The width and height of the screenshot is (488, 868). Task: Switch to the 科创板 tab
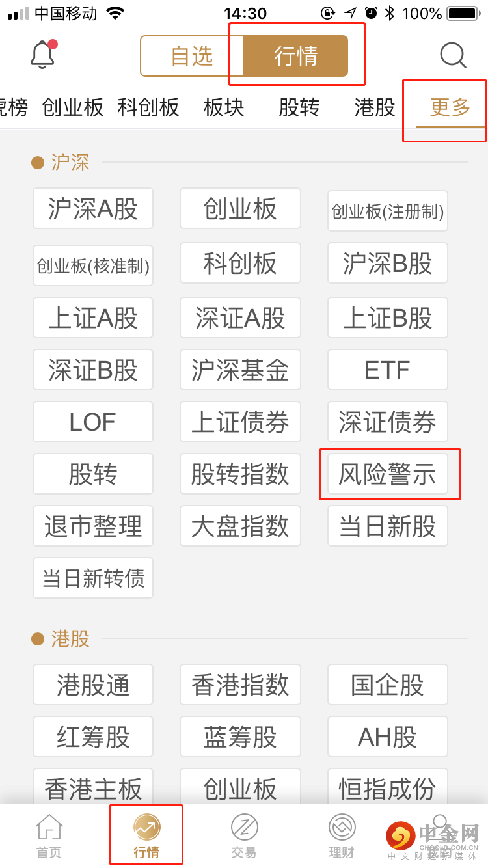coord(148,107)
